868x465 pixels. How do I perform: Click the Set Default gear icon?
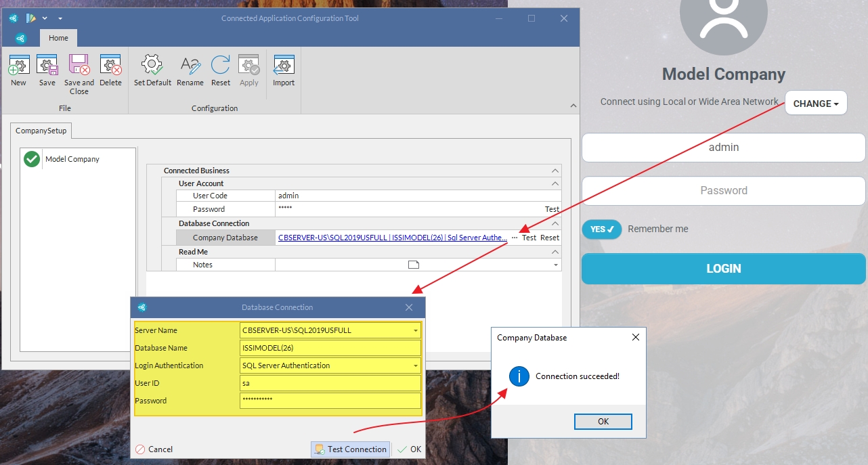[152, 66]
